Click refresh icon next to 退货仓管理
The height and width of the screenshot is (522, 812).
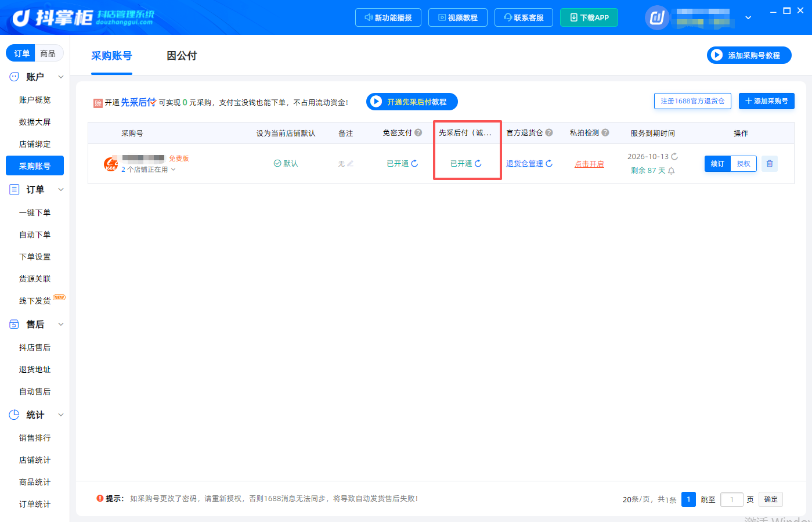(549, 164)
